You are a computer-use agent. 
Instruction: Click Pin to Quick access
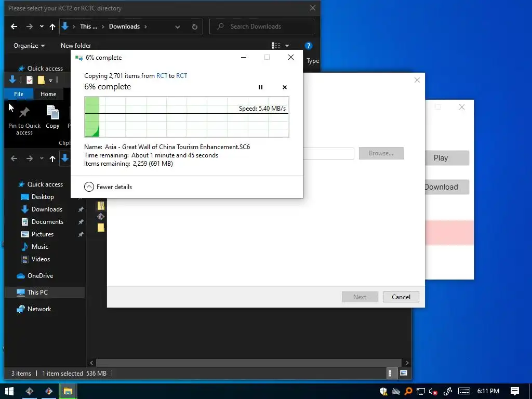[x=24, y=121]
